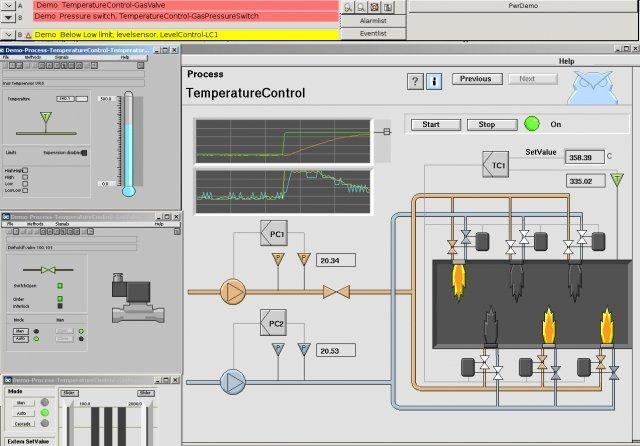Image resolution: width=640 pixels, height=446 pixels.
Task: Open the Eventlist
Action: pos(373,33)
